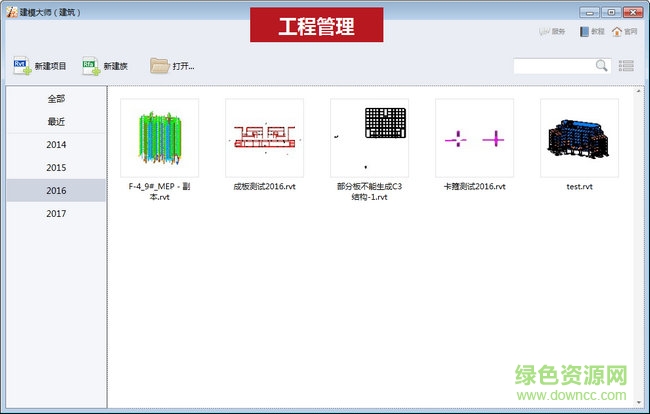650x414 pixels.
Task: Open the F-4_9#_MEP project thumbnail
Action: [x=160, y=138]
